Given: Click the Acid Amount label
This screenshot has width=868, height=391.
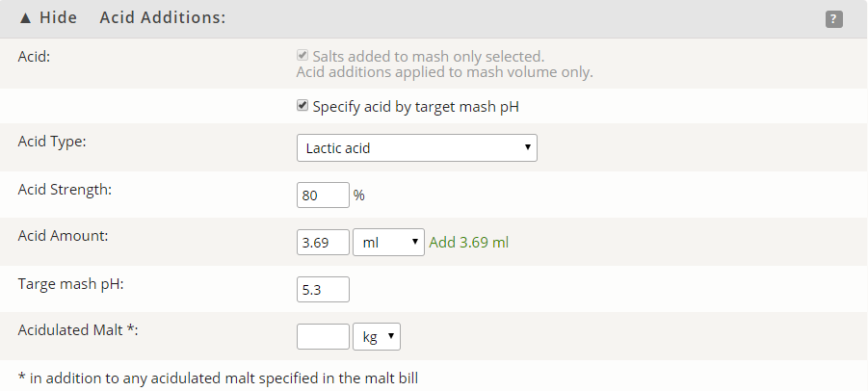Looking at the screenshot, I should click(x=64, y=236).
